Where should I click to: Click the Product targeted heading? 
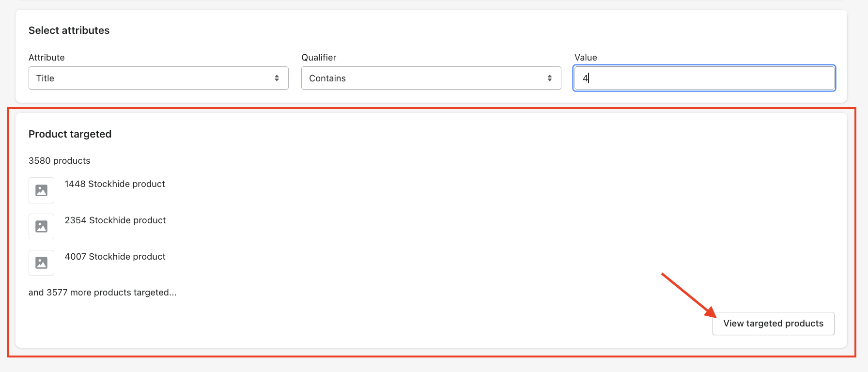(x=70, y=134)
